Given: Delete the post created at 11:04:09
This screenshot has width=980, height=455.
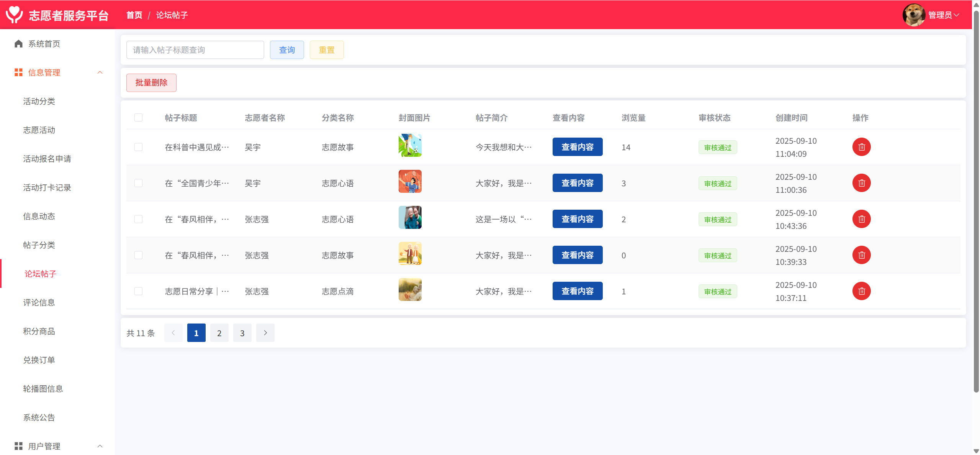Looking at the screenshot, I should pos(861,147).
